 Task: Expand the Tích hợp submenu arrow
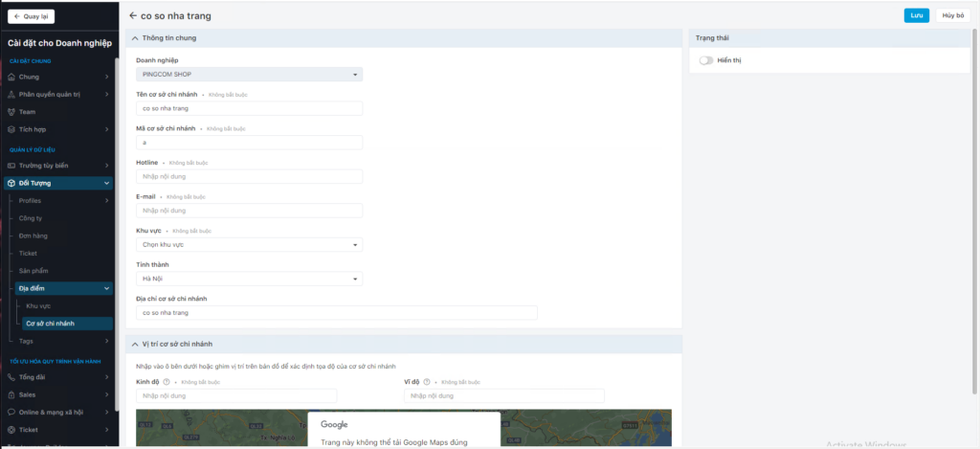(107, 129)
